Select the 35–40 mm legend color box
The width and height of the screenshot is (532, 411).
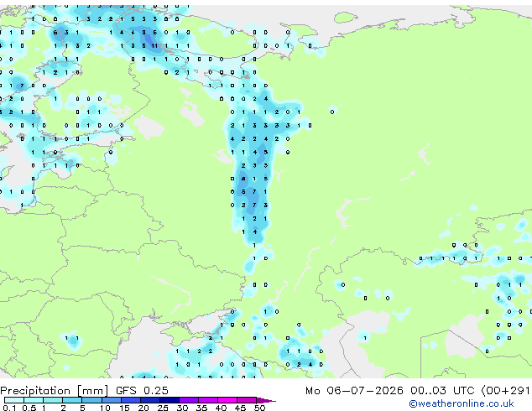coord(207,400)
